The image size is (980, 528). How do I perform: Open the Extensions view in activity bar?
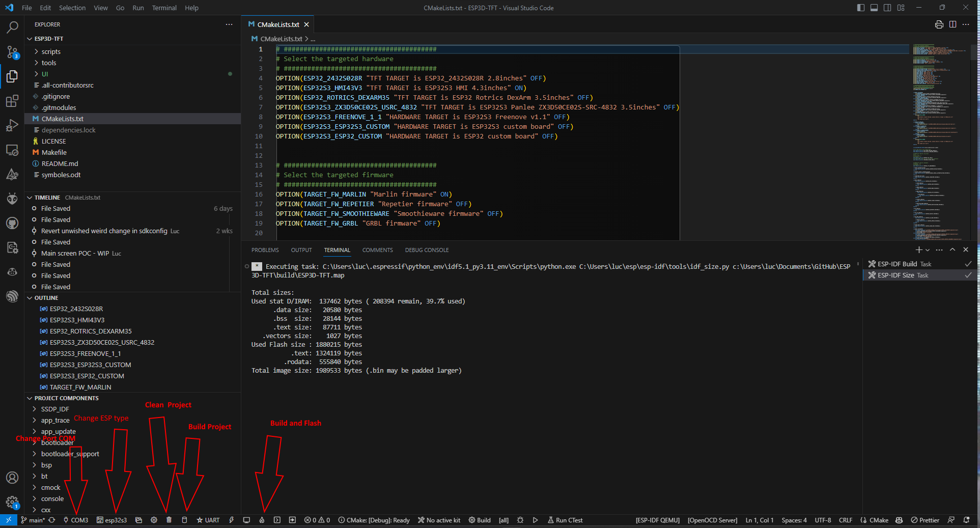[x=12, y=101]
